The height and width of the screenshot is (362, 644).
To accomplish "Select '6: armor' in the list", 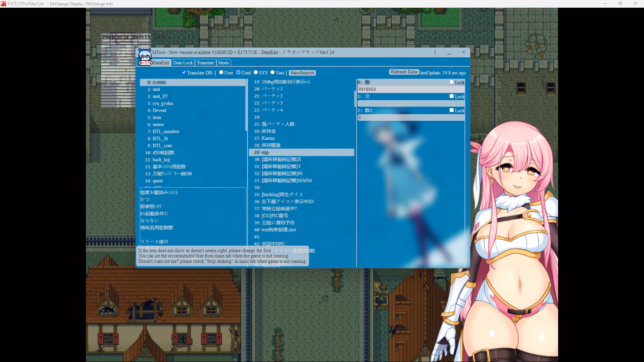I will 192,125.
